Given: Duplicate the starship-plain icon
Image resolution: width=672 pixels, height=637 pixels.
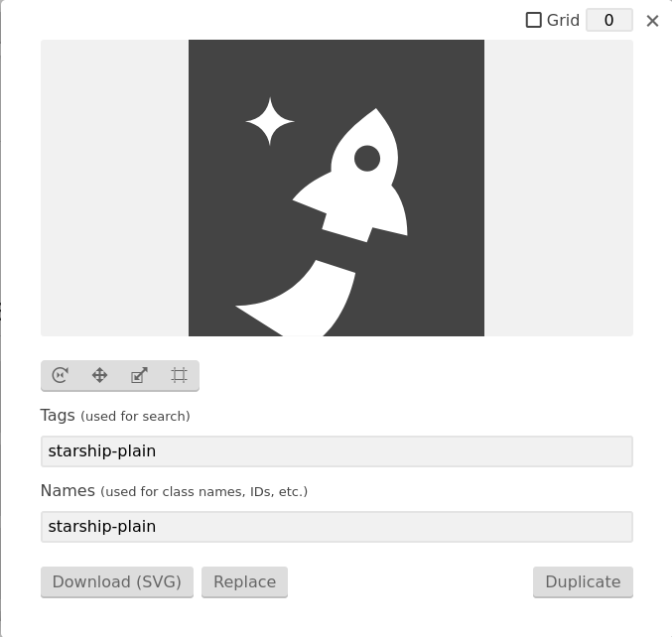Looking at the screenshot, I should point(583,581).
